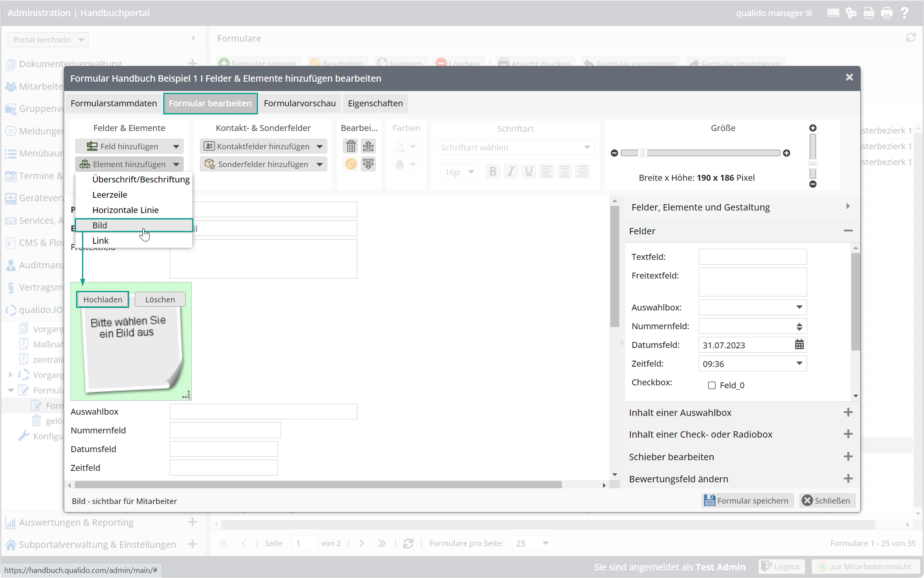The image size is (924, 578).
Task: Toggle italic text formatting
Action: 511,171
